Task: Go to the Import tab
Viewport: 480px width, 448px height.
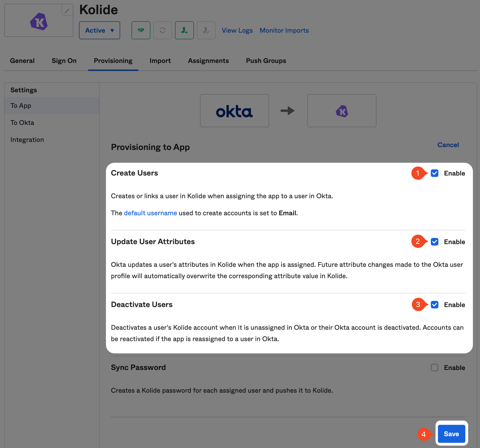Action: tap(160, 61)
